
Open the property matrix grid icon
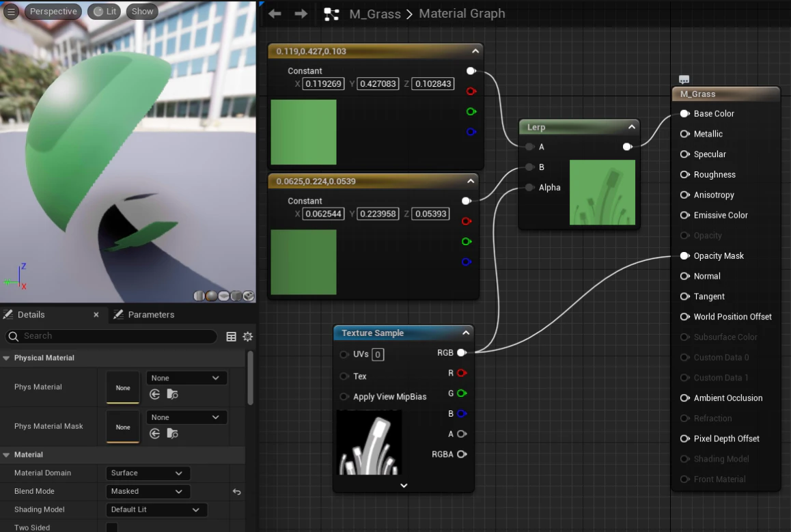pos(231,337)
